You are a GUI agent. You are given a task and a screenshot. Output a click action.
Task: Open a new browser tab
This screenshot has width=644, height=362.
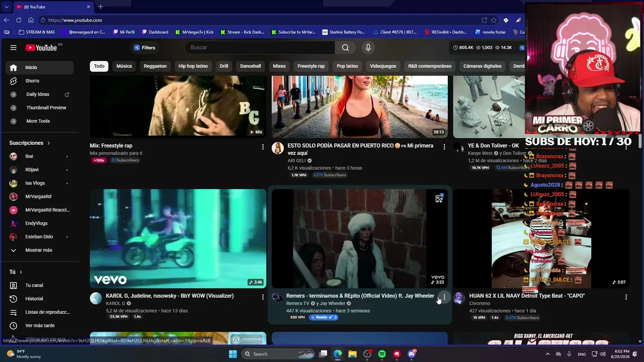tap(101, 7)
